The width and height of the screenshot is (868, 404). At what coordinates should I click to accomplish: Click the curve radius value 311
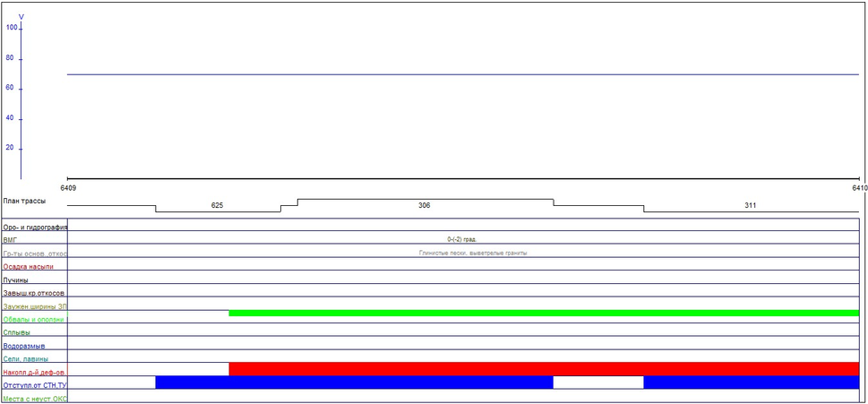point(750,205)
